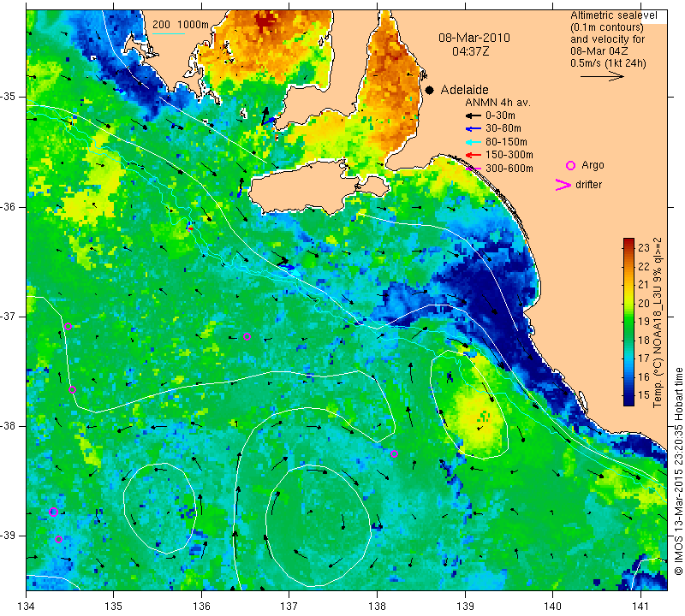The image size is (685, 616).
Task: Click the Argo float marker near 138.2E 38.3S
Action: pyautogui.click(x=394, y=454)
